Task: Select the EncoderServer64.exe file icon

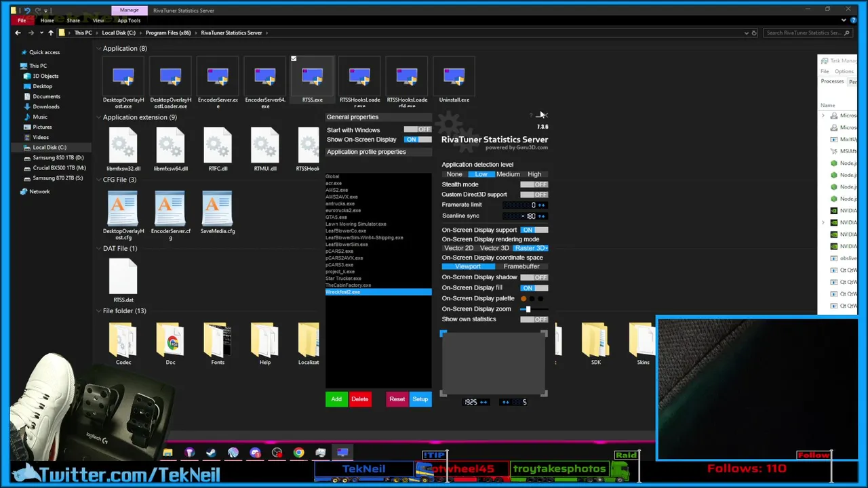Action: tap(265, 78)
